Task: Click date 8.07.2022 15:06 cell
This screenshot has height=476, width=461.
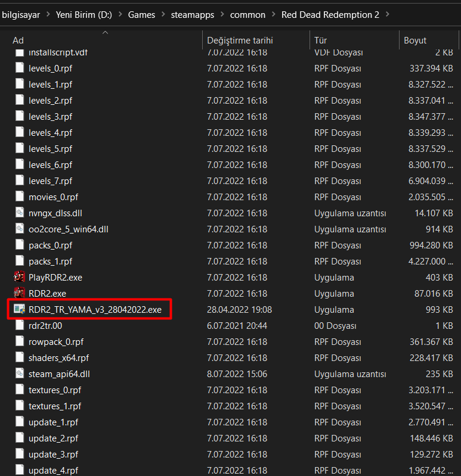Action: coord(237,374)
